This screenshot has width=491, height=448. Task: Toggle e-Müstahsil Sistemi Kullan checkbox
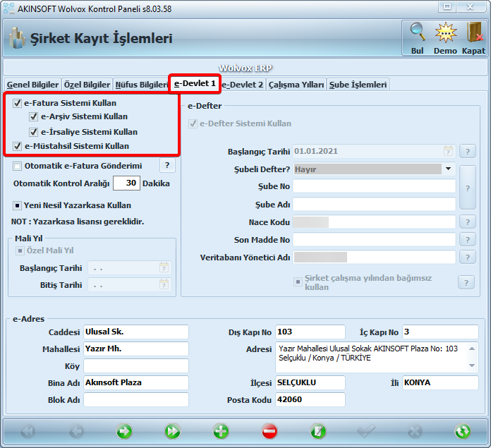click(x=17, y=146)
